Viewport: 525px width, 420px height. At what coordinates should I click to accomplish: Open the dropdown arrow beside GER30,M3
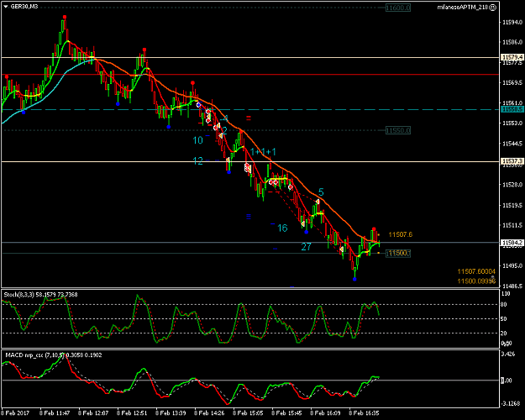tap(6, 7)
